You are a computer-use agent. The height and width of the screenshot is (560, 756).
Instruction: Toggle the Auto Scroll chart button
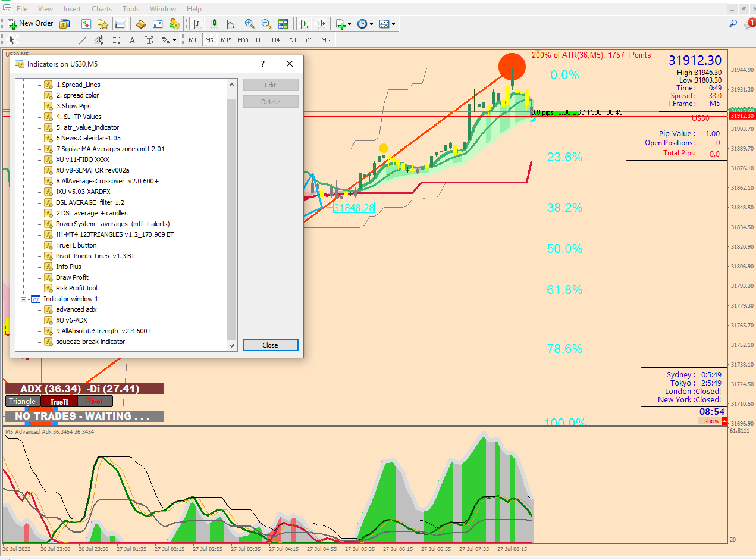[x=304, y=24]
